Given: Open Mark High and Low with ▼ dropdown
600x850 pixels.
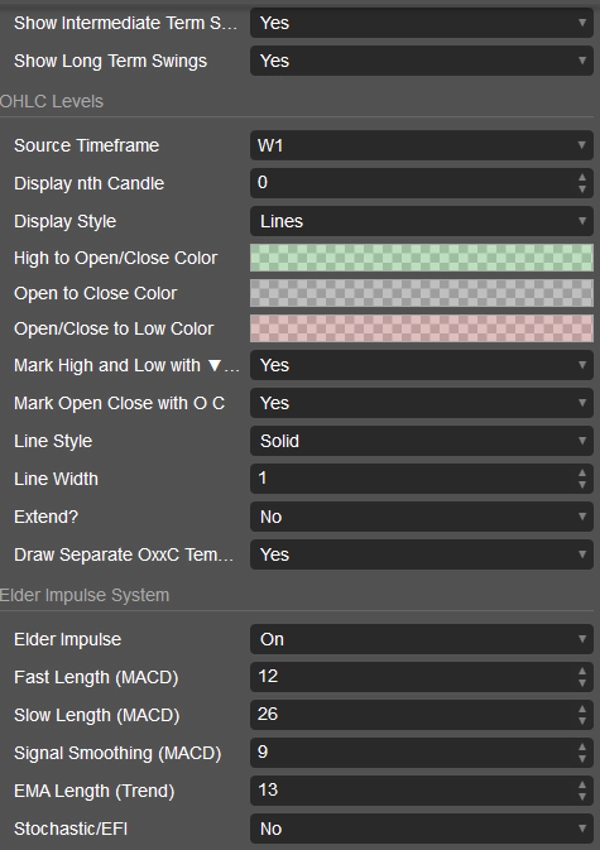Looking at the screenshot, I should coord(421,366).
